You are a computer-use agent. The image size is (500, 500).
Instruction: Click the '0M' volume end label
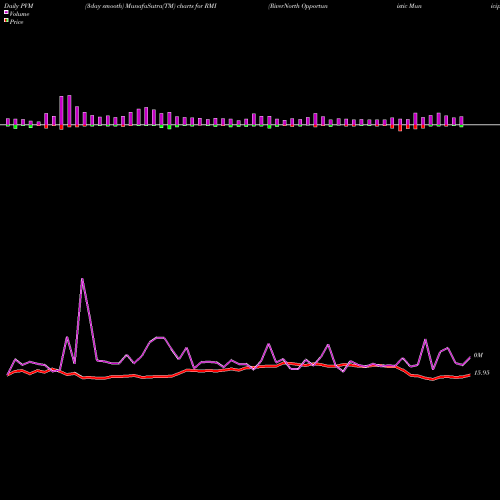pyautogui.click(x=478, y=355)
